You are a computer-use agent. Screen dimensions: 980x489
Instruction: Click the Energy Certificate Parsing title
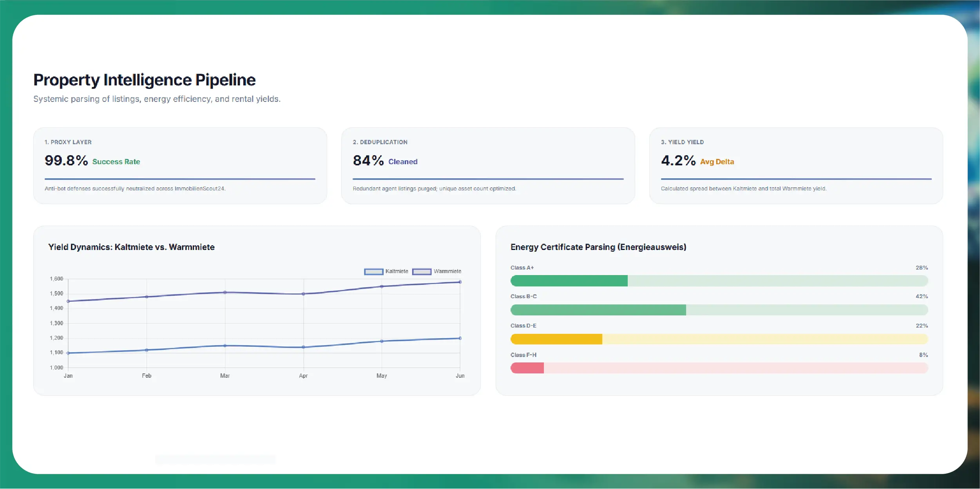(598, 247)
